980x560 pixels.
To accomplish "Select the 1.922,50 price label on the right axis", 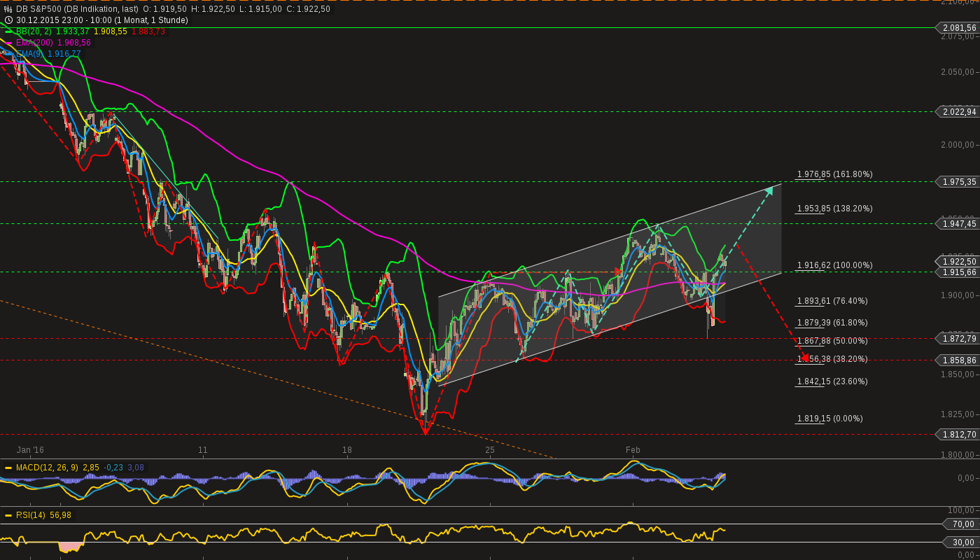I will pyautogui.click(x=958, y=260).
